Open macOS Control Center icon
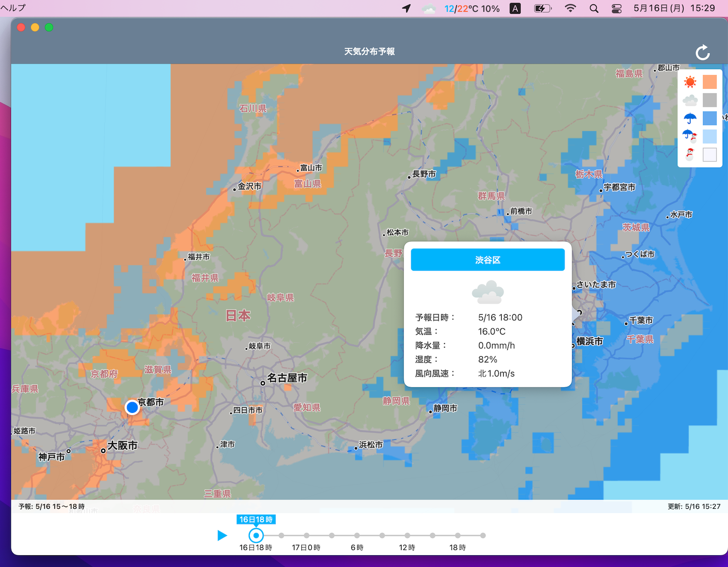The width and height of the screenshot is (728, 567). point(617,9)
